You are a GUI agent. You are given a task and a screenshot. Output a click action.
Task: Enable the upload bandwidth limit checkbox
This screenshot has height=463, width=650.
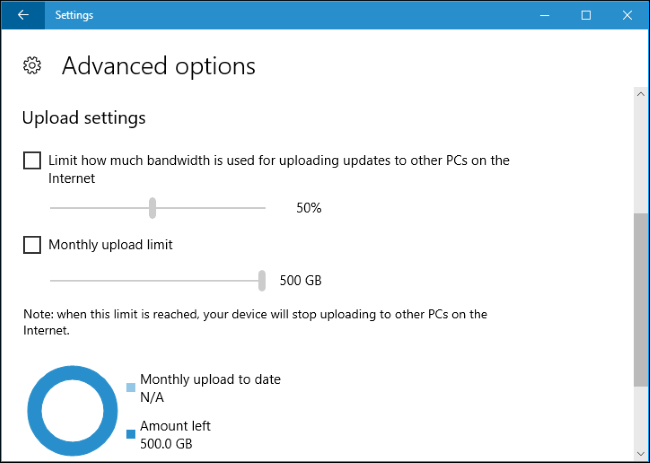tap(32, 160)
